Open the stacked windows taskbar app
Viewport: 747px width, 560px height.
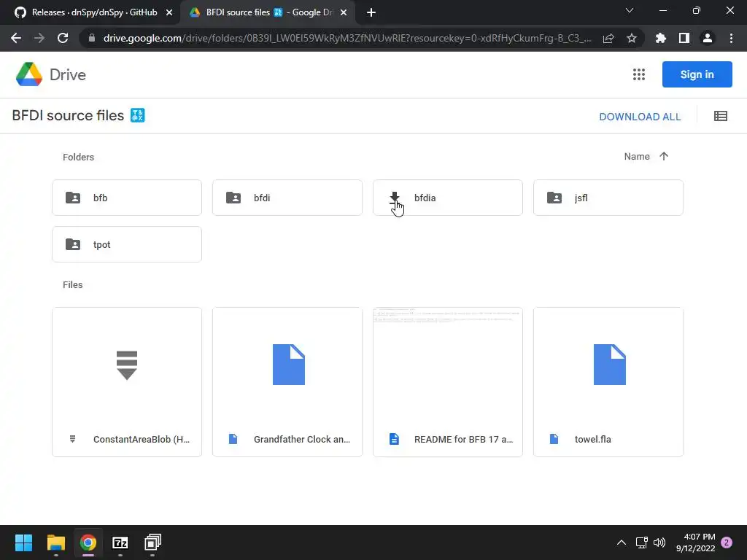click(152, 542)
